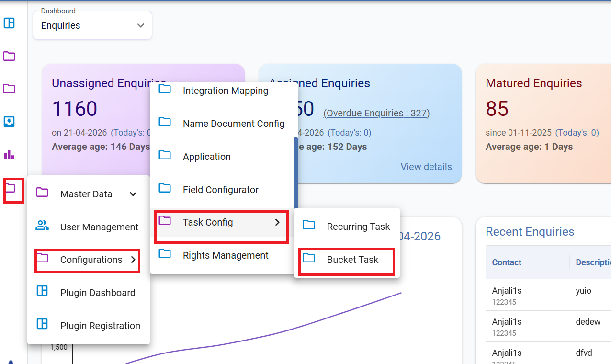The width and height of the screenshot is (611, 364).
Task: Click the Integration Mapping folder icon
Action: coord(165,89)
